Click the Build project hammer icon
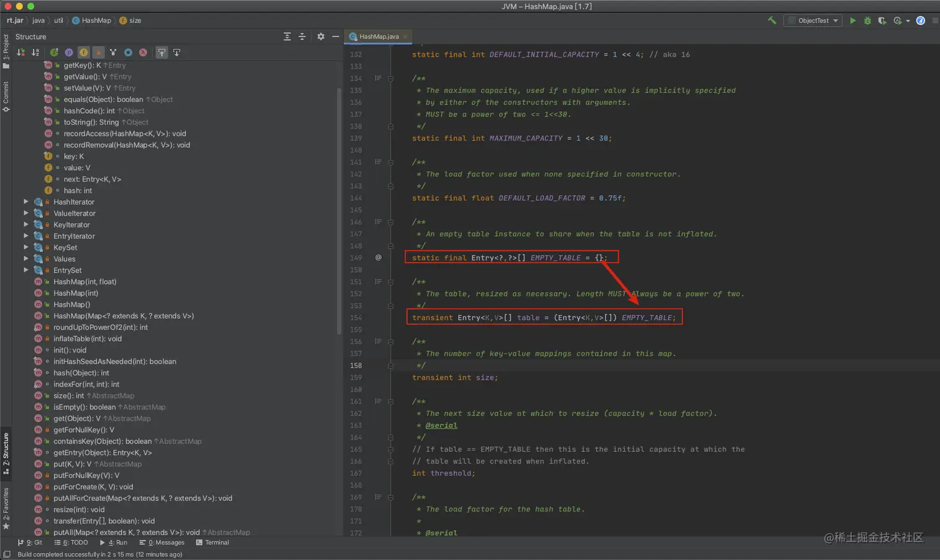 pos(772,21)
